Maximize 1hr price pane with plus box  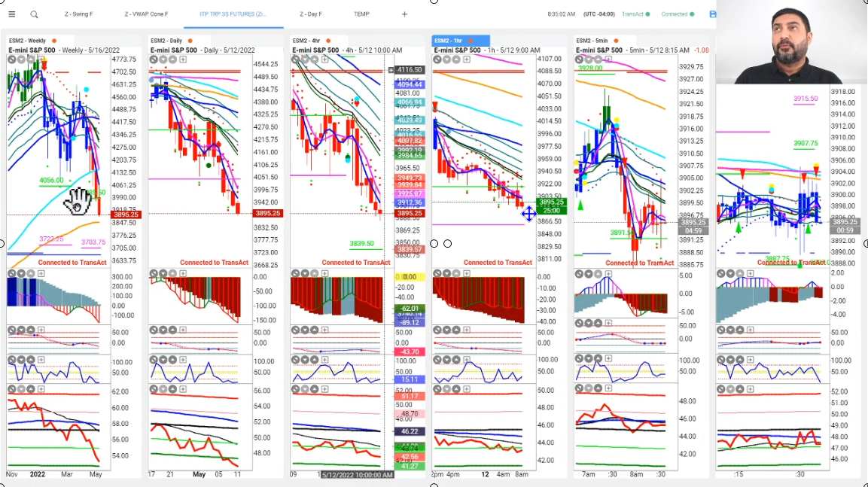click(x=467, y=59)
